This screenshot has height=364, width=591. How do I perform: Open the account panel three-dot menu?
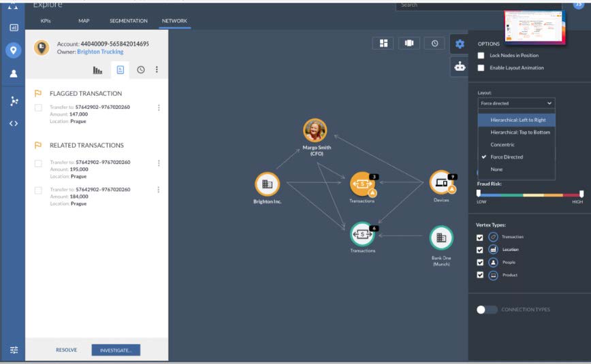(x=157, y=69)
